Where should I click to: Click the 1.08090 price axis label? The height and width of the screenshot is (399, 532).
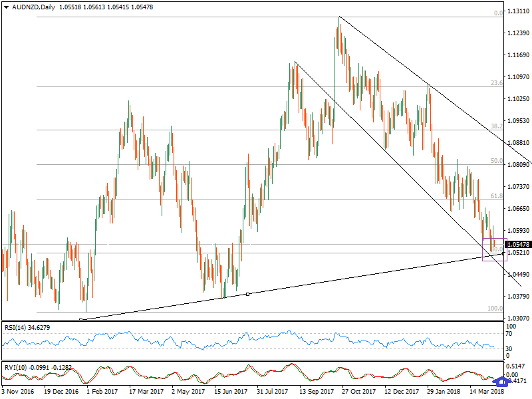click(518, 165)
